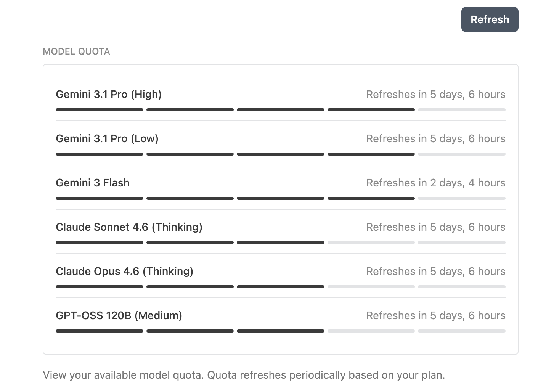
Task: Select the Gemini 3.1 Pro (High) label
Action: pos(109,94)
